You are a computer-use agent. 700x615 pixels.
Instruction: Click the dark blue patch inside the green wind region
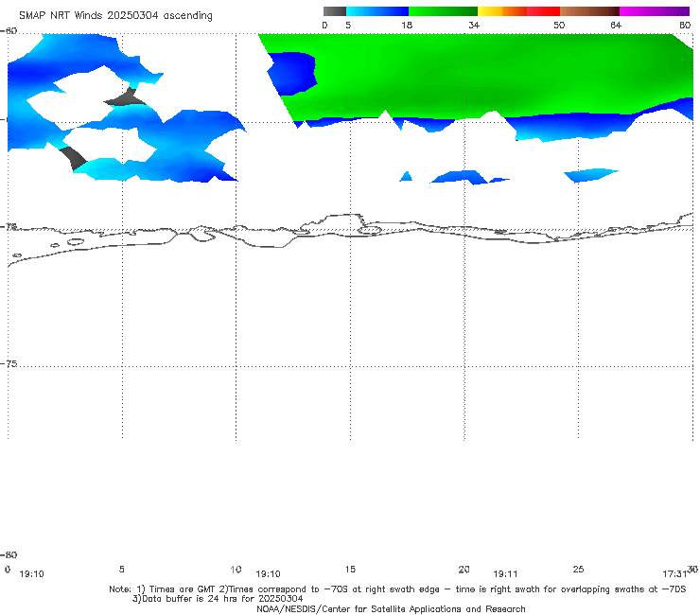[x=292, y=73]
